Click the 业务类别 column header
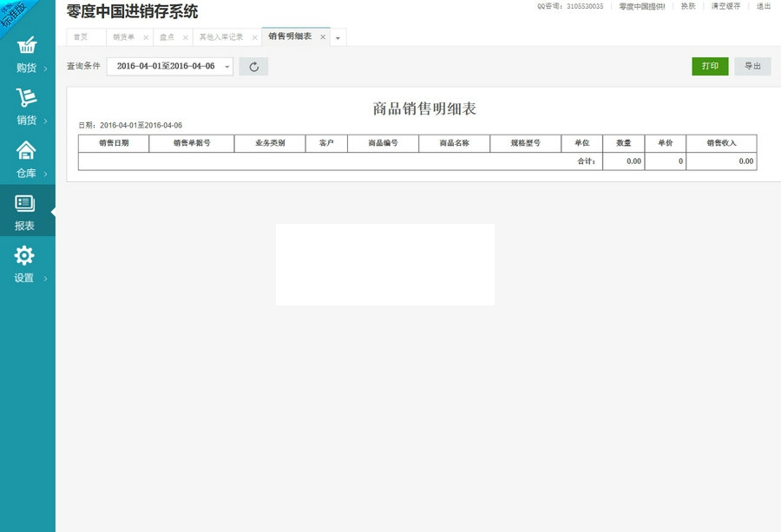Image resolution: width=781 pixels, height=532 pixels. (270, 143)
